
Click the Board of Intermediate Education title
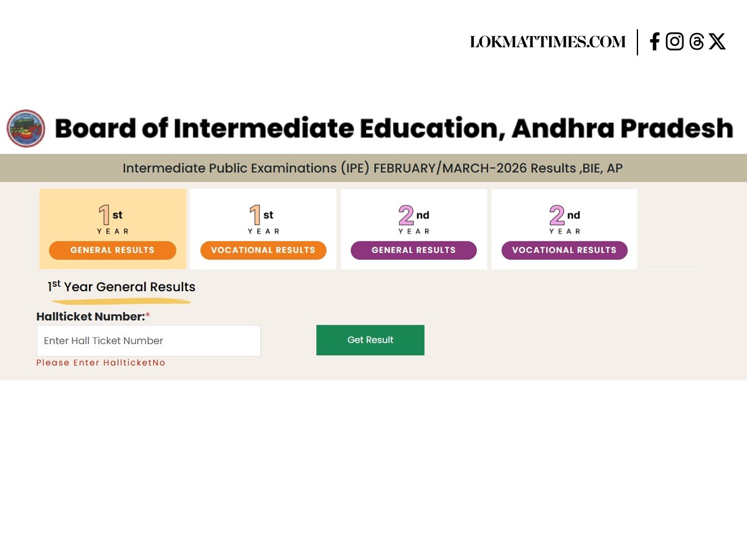tap(394, 128)
